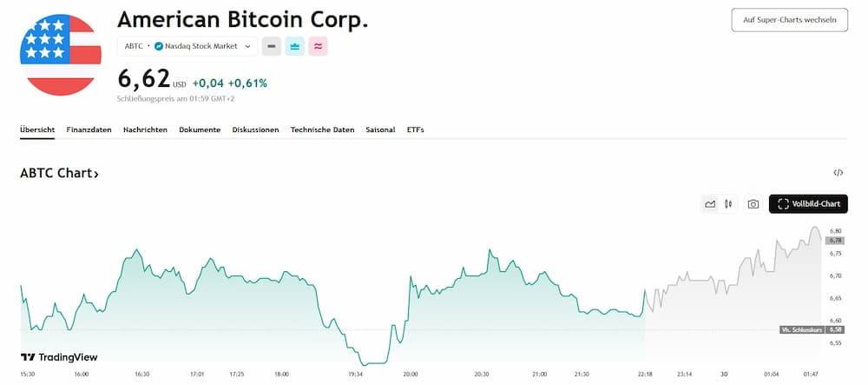Click Auf Super-Charts wechseln button

(x=789, y=19)
